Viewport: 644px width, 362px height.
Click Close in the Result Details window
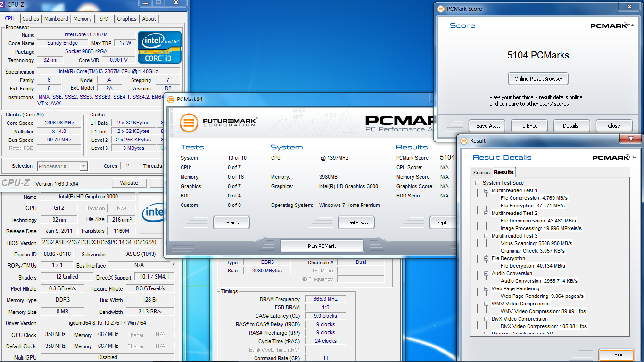[616, 355]
